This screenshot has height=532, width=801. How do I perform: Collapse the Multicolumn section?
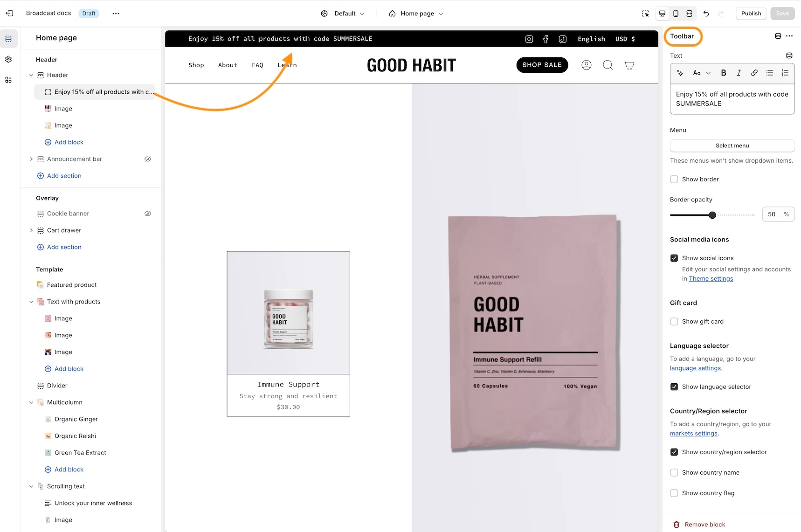(31, 402)
